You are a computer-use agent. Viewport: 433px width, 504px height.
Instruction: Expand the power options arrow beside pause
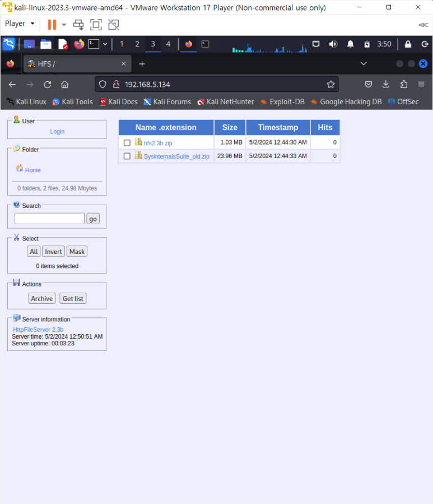(64, 25)
